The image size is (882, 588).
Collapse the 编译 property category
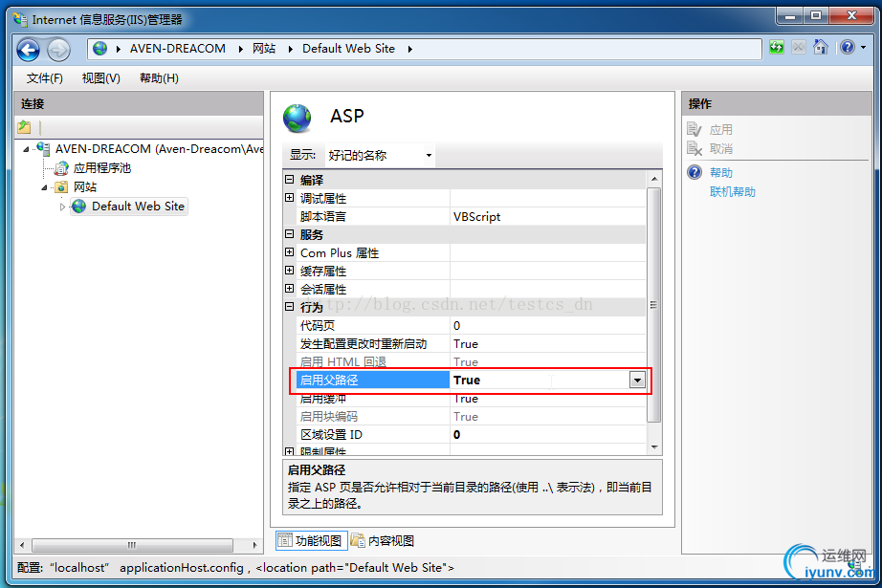coord(289,180)
